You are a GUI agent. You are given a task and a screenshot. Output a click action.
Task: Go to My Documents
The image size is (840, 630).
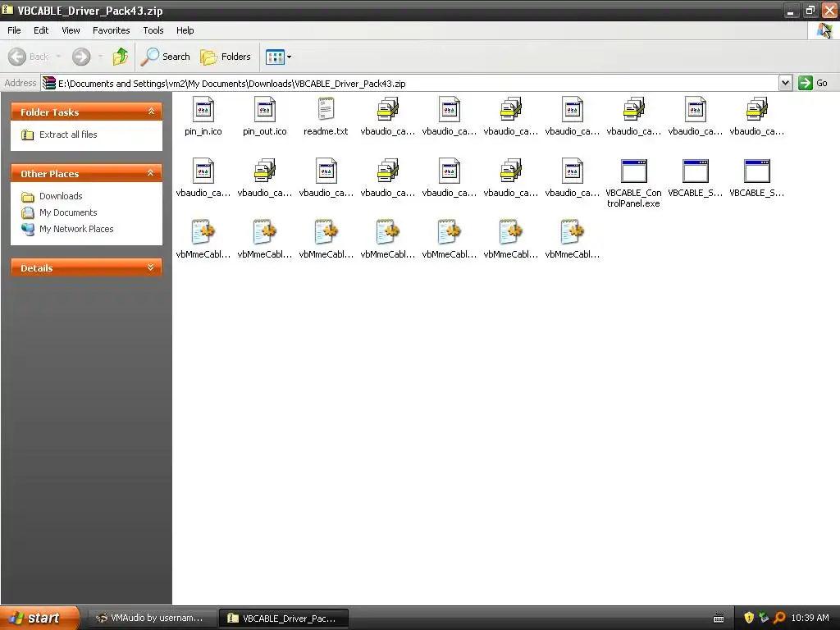[x=59, y=212]
